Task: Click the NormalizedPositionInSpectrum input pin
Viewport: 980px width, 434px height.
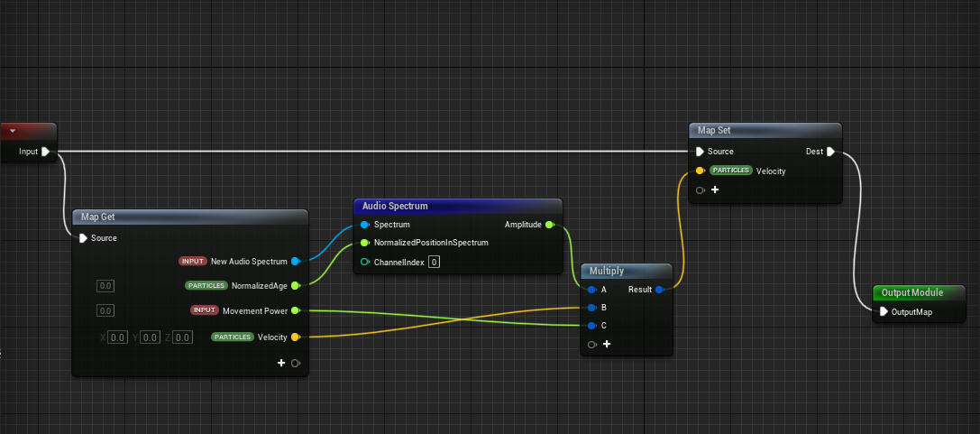Action: pyautogui.click(x=364, y=243)
